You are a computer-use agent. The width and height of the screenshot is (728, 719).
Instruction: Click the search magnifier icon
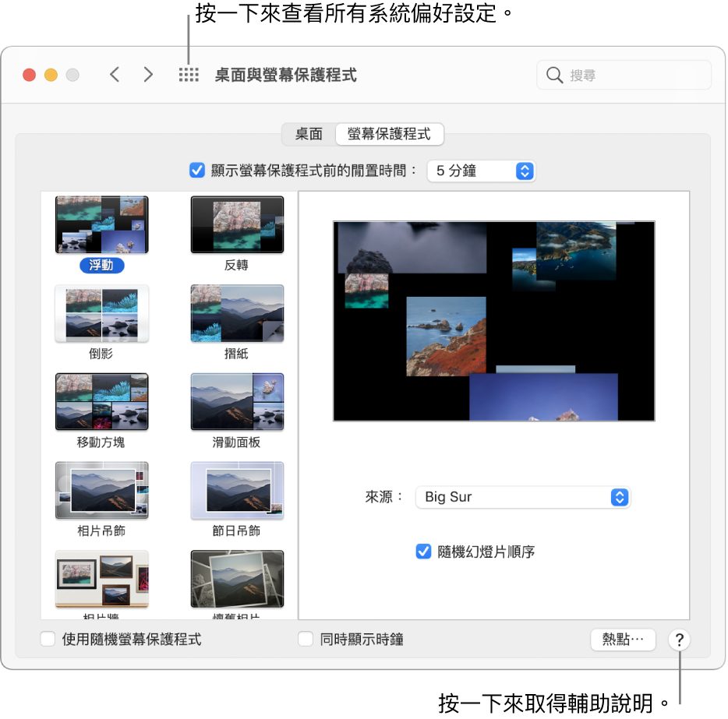pyautogui.click(x=554, y=75)
